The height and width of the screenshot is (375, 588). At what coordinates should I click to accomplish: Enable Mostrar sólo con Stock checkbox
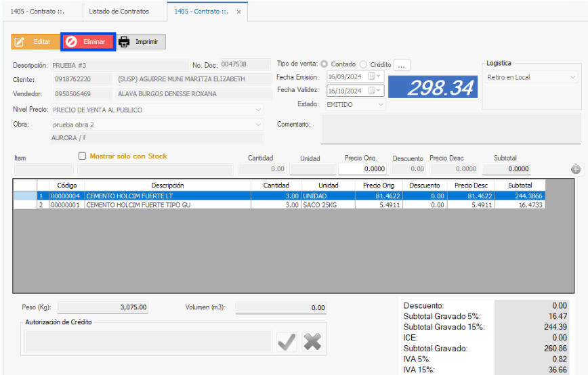tap(83, 156)
